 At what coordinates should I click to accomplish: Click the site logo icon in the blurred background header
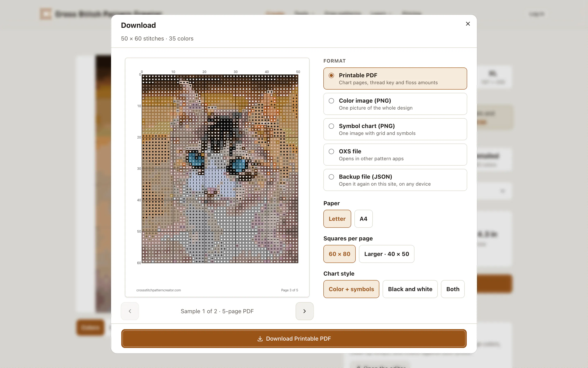[x=46, y=14]
